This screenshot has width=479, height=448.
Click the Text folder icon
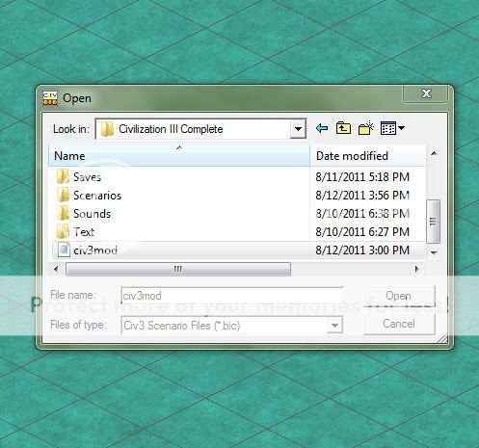click(x=63, y=231)
